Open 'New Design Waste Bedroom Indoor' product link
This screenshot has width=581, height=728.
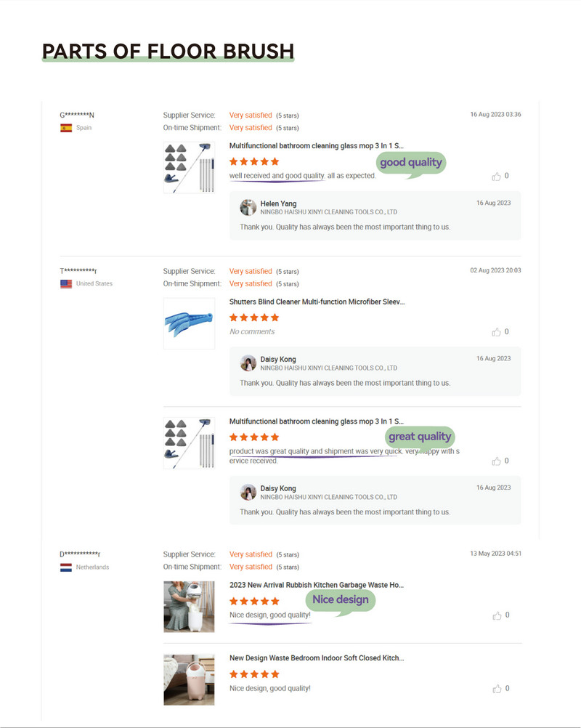(x=317, y=658)
